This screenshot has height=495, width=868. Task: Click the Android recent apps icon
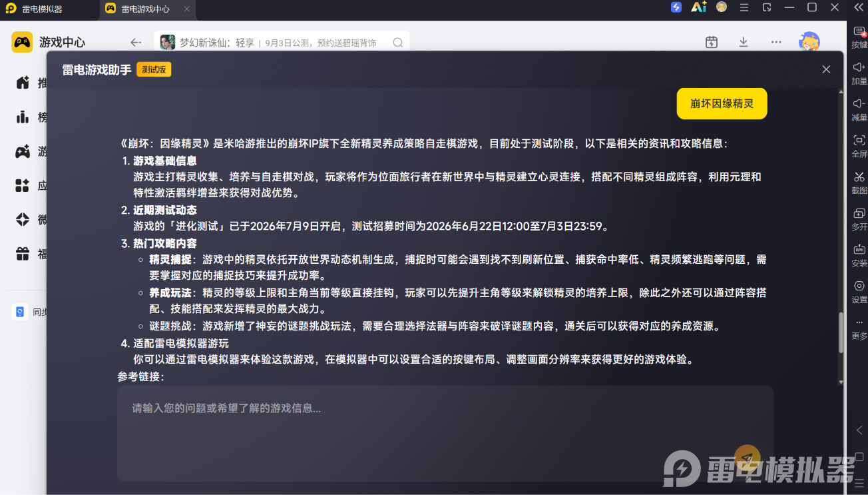pyautogui.click(x=859, y=482)
